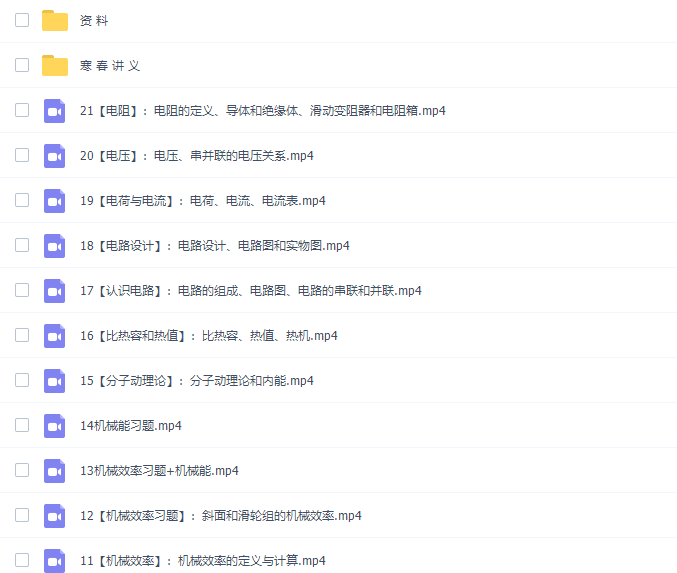
Task: Click video icon for 19【电荷与电流】file
Action: tap(55, 201)
